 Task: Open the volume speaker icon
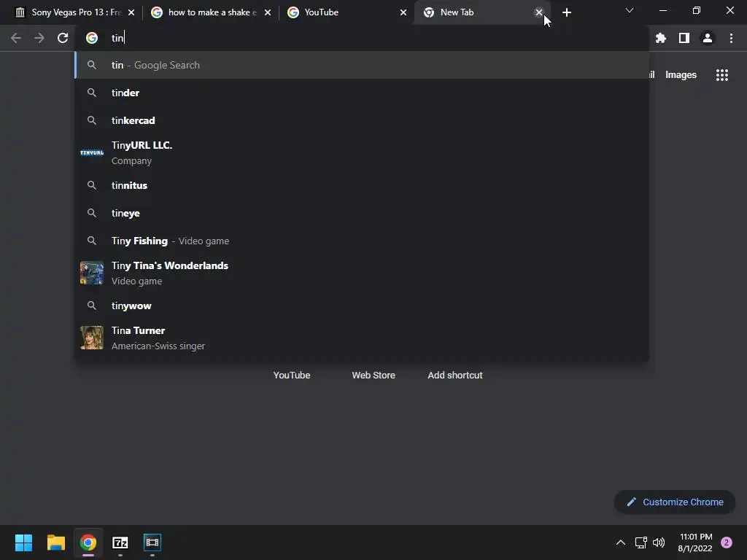pyautogui.click(x=659, y=542)
